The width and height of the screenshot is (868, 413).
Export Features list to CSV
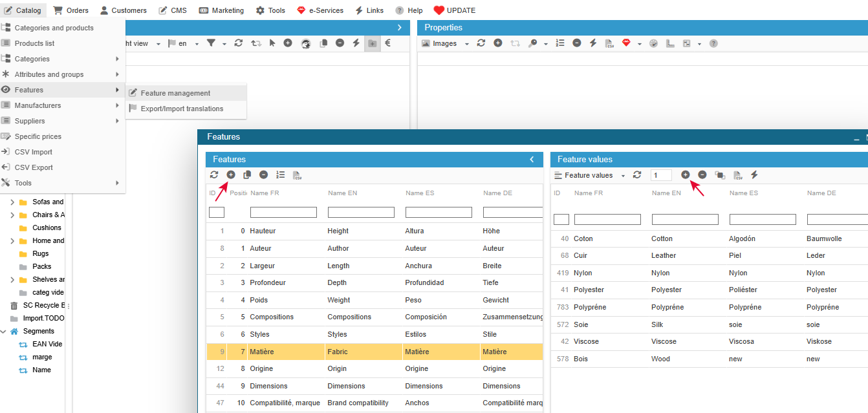pyautogui.click(x=297, y=175)
